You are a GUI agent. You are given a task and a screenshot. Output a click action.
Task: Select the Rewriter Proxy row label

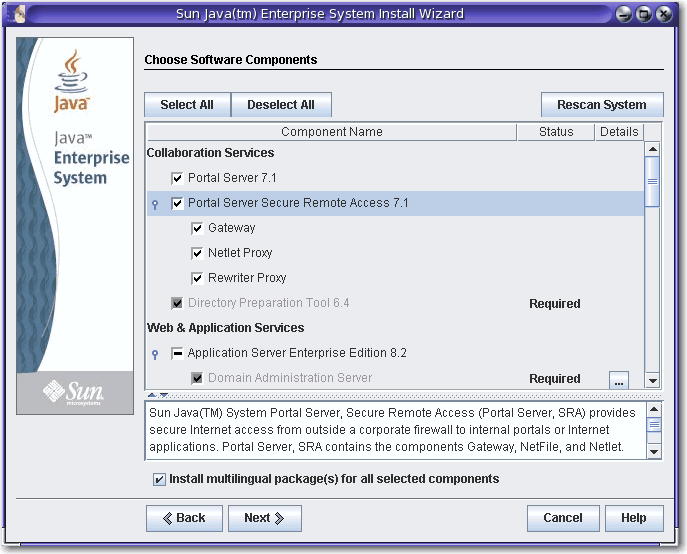pyautogui.click(x=247, y=278)
